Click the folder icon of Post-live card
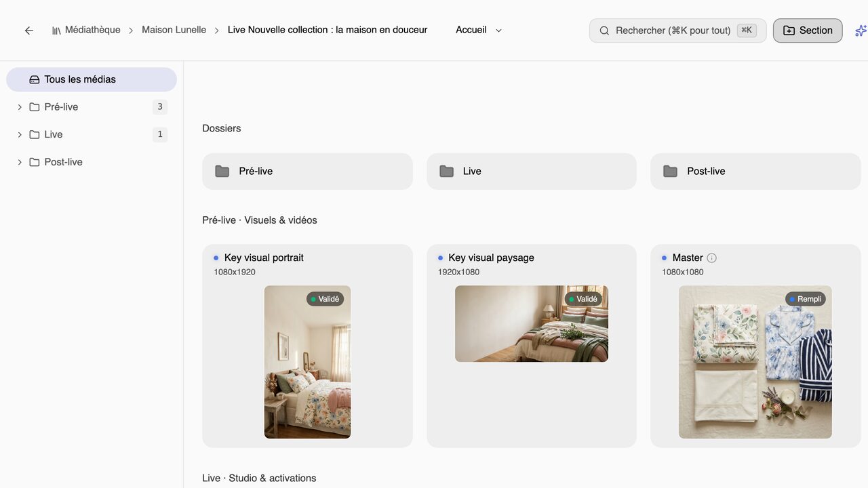The width and height of the screenshot is (868, 488). pyautogui.click(x=670, y=171)
